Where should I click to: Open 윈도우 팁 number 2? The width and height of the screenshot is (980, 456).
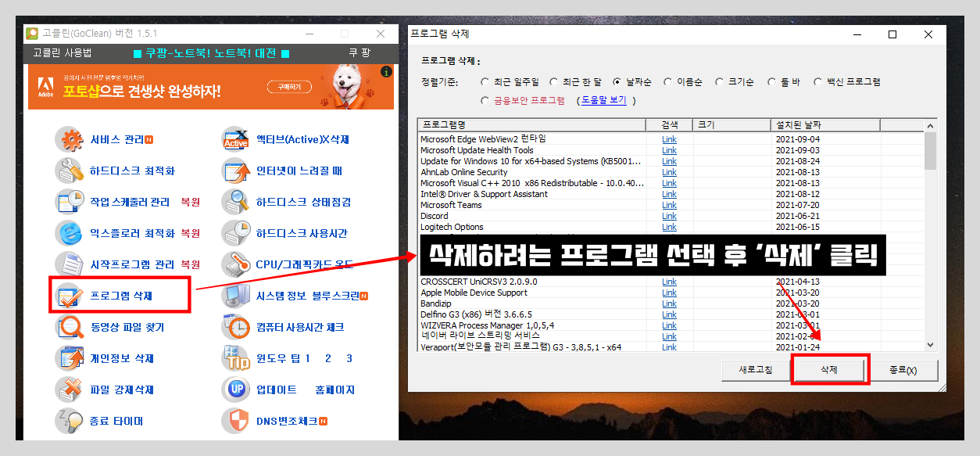pyautogui.click(x=328, y=358)
